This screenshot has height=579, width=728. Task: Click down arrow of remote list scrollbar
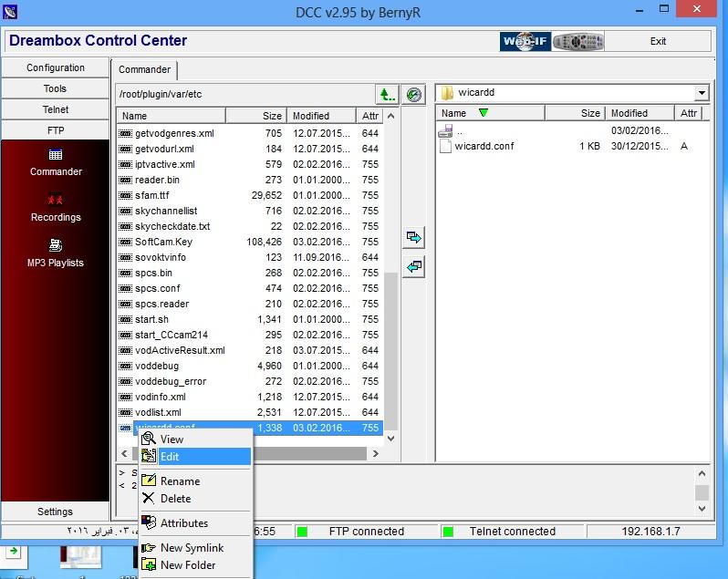(391, 438)
